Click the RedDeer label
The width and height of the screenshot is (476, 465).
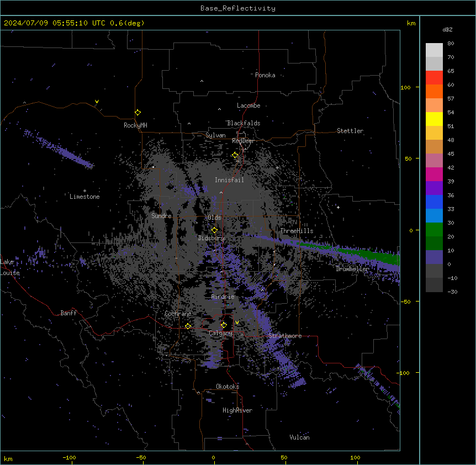click(243, 141)
